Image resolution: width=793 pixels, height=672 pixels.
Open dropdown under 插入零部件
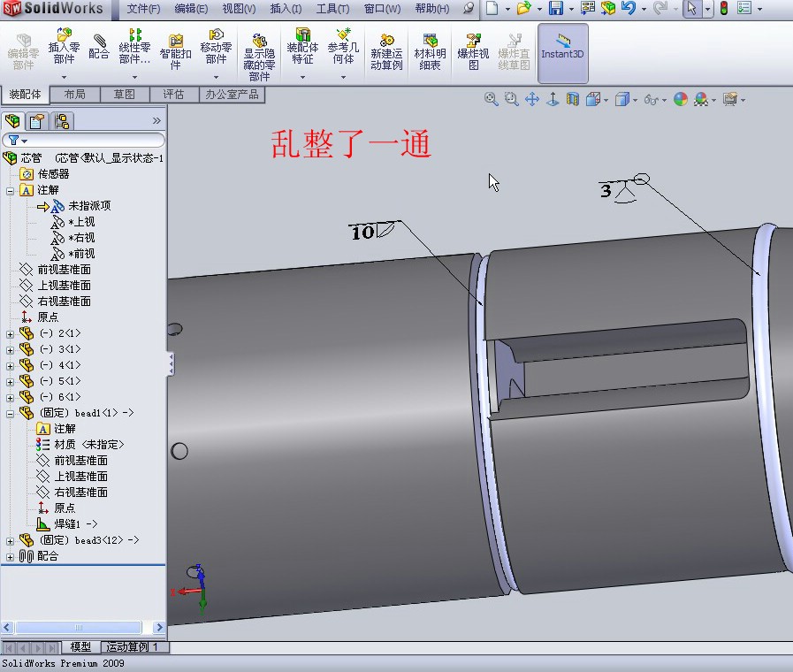(65, 77)
